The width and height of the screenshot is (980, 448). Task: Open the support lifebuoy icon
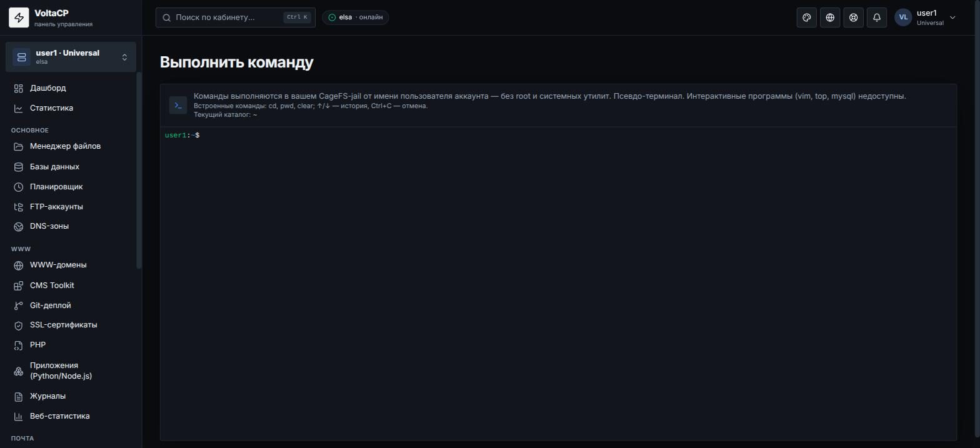coord(853,17)
